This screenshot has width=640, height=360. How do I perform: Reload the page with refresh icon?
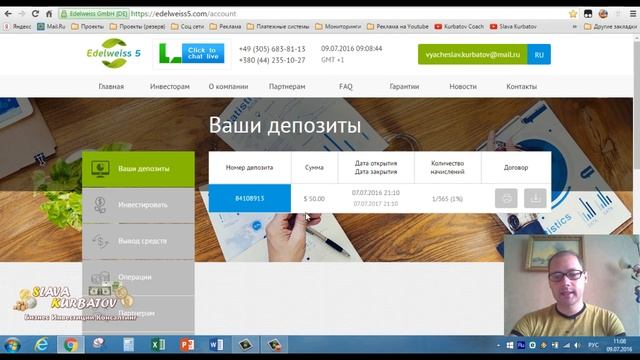(35, 13)
